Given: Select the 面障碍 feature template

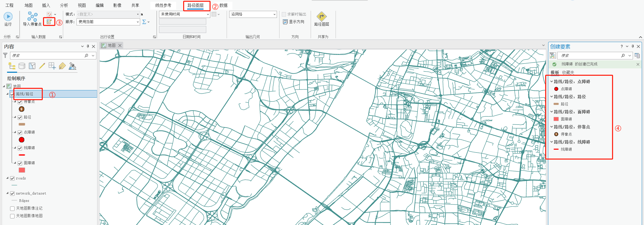Looking at the screenshot, I should tap(563, 119).
